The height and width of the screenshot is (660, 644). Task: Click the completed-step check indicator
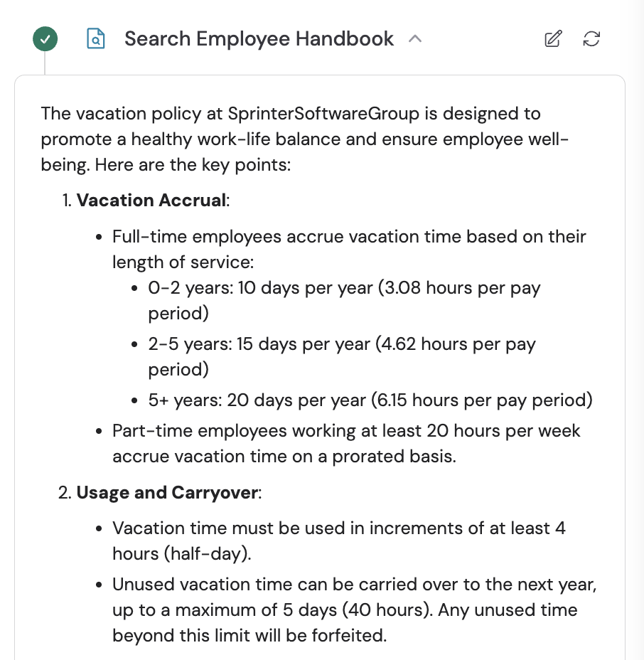click(45, 39)
